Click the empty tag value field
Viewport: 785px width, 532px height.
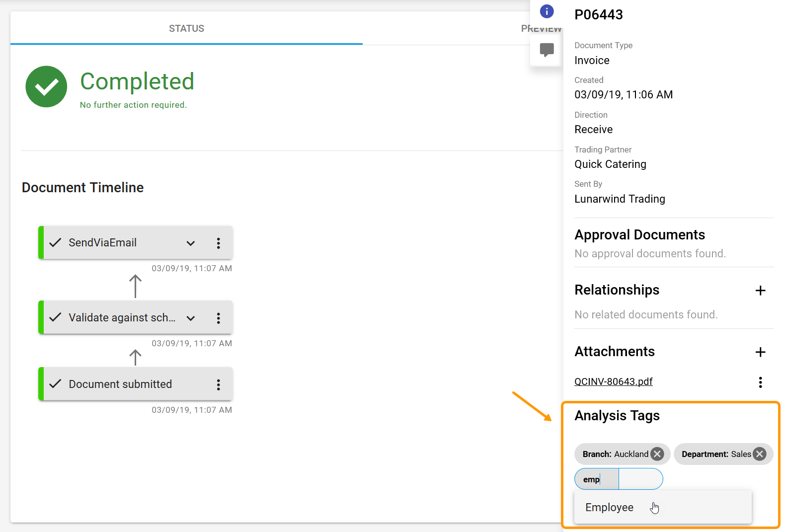tap(641, 479)
